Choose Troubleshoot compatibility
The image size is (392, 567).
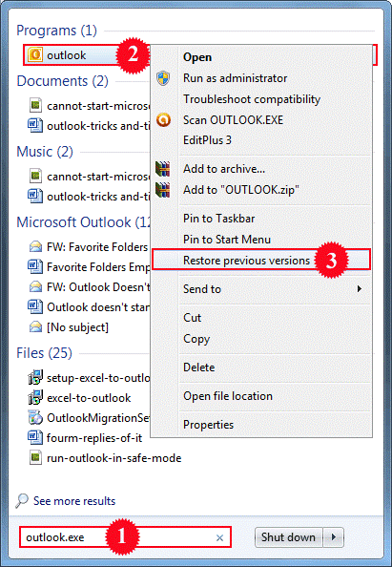click(252, 99)
